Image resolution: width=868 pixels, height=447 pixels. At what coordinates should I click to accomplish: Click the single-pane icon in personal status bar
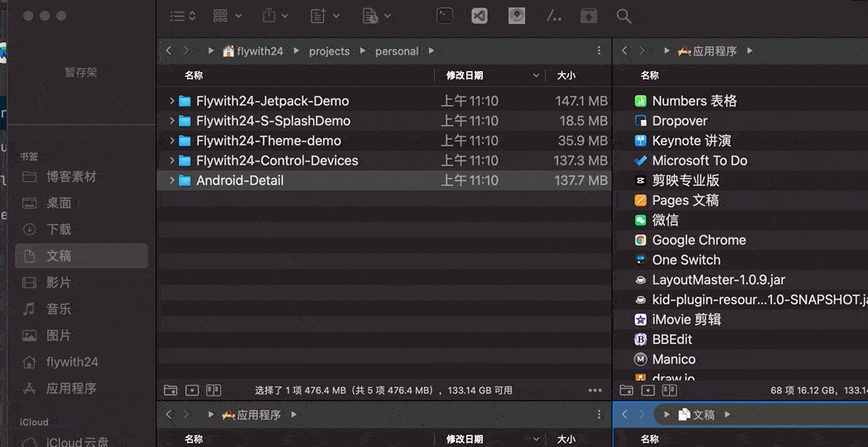(x=192, y=390)
